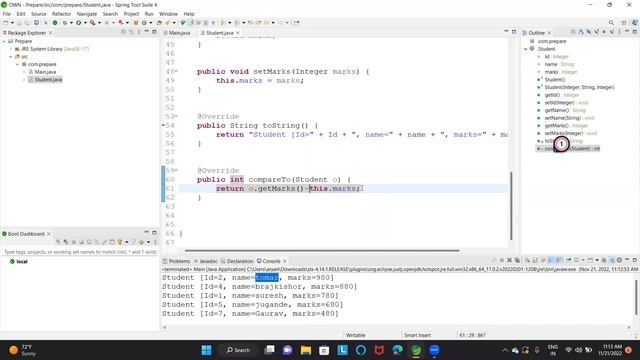Open the Run button dropdown arrow

tap(84, 23)
